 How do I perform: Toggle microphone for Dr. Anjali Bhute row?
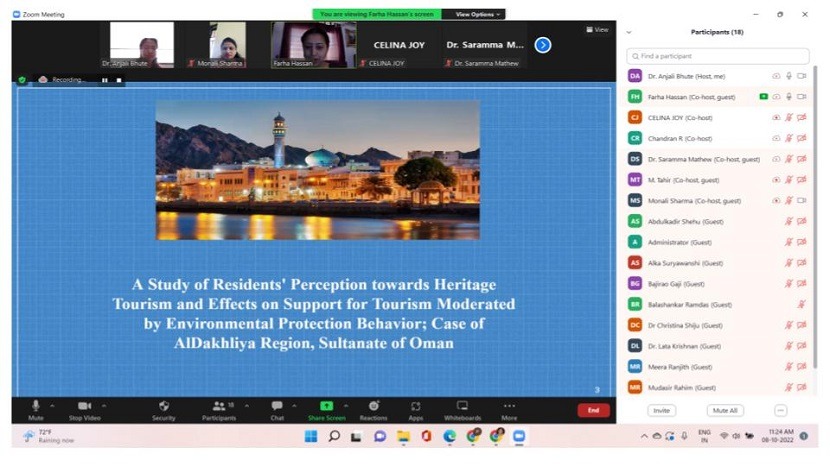[789, 76]
